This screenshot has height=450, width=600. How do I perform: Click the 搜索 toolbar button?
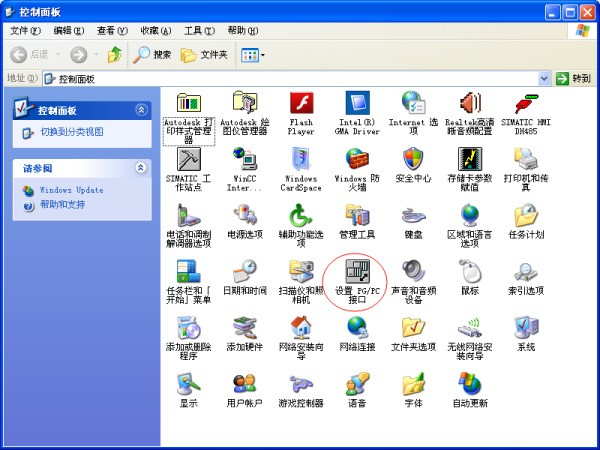(x=153, y=54)
